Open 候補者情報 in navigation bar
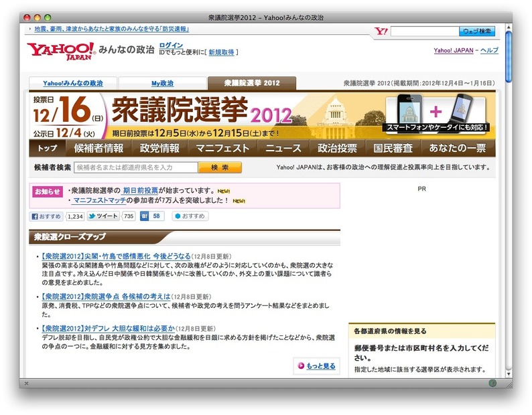Screen dimensions: 532x415 tap(98, 148)
